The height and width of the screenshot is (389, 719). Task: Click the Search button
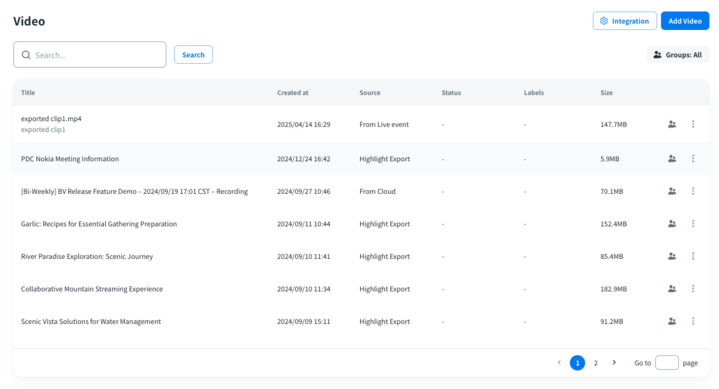point(193,55)
